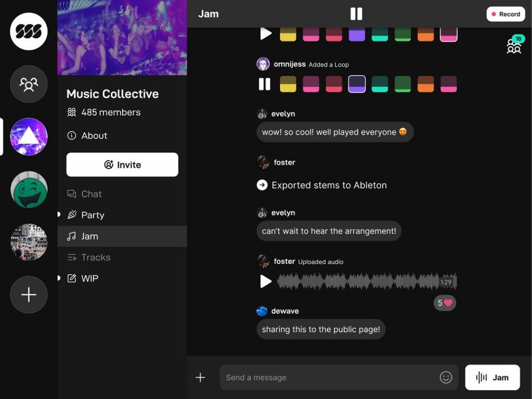The width and height of the screenshot is (532, 399).
Task: Open the Tracks channel
Action: pyautogui.click(x=96, y=258)
